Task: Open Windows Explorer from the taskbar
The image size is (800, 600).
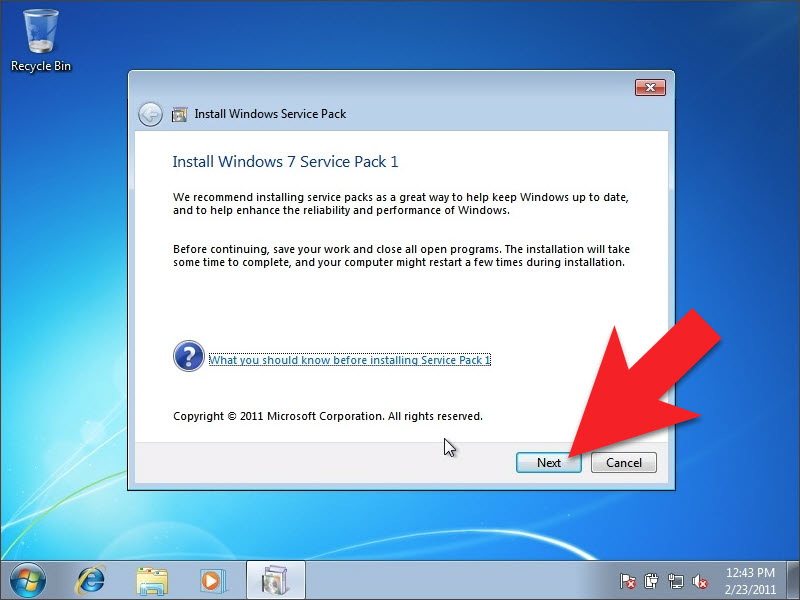Action: coord(152,579)
